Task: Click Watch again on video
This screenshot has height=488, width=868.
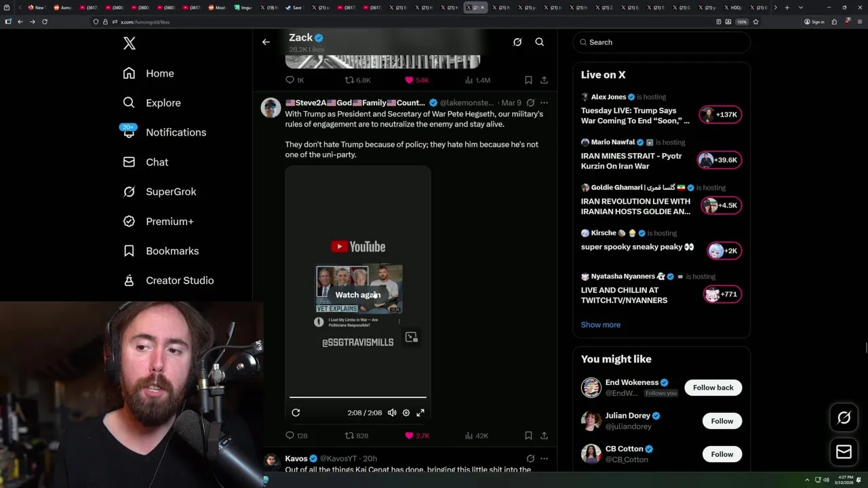Action: 358,295
